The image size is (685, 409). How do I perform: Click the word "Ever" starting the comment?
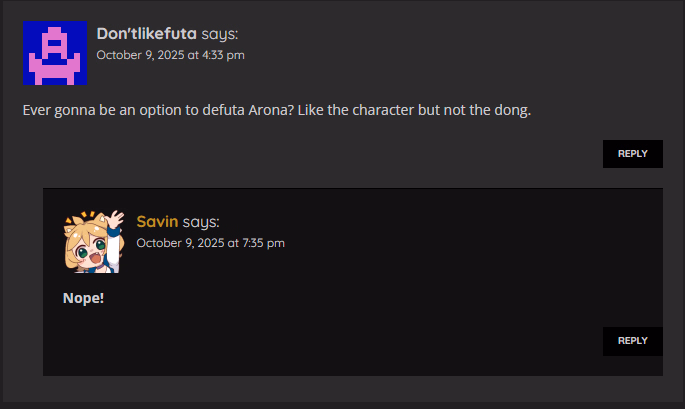click(38, 109)
